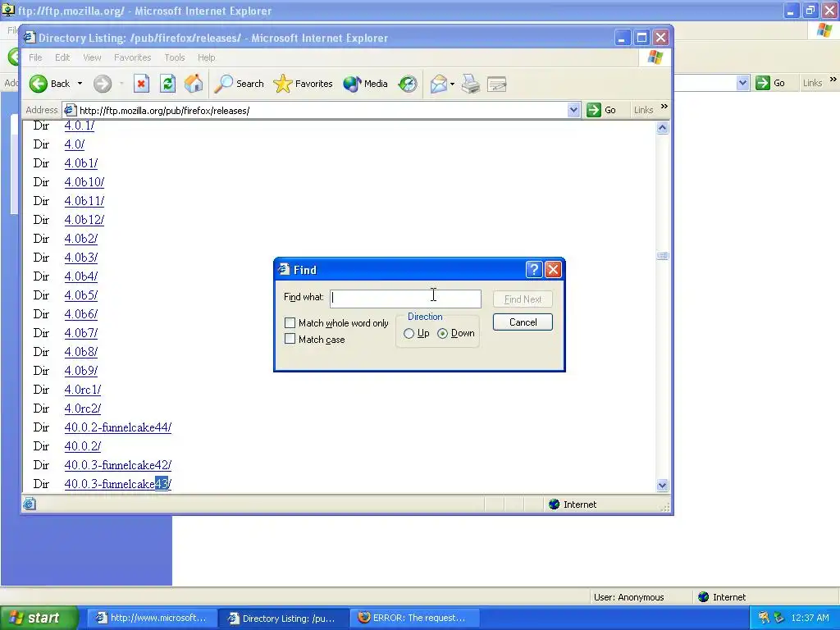This screenshot has height=630, width=840.
Task: Open the Back history dropdown arrow
Action: pos(80,84)
